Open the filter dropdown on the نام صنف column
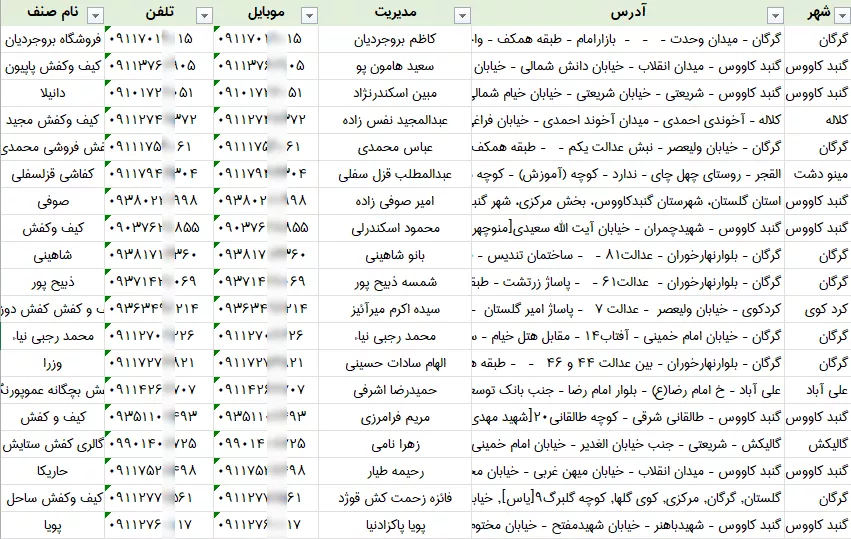 (96, 16)
